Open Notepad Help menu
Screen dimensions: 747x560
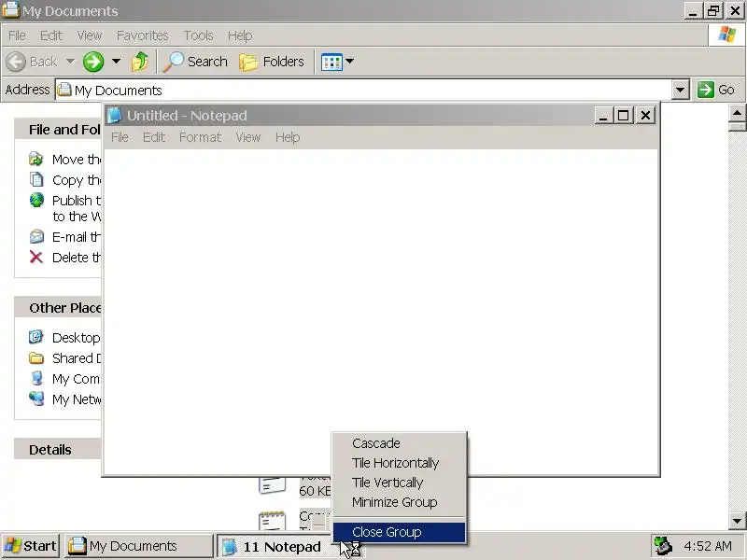point(288,137)
